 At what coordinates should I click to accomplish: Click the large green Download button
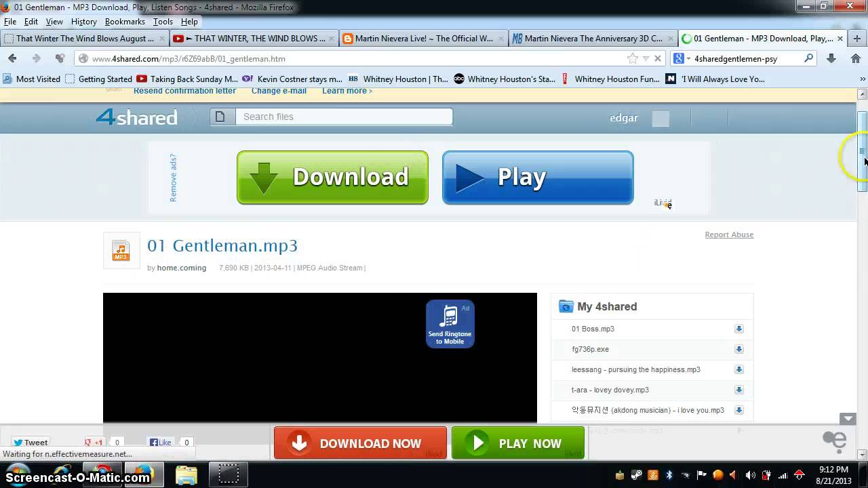point(332,178)
